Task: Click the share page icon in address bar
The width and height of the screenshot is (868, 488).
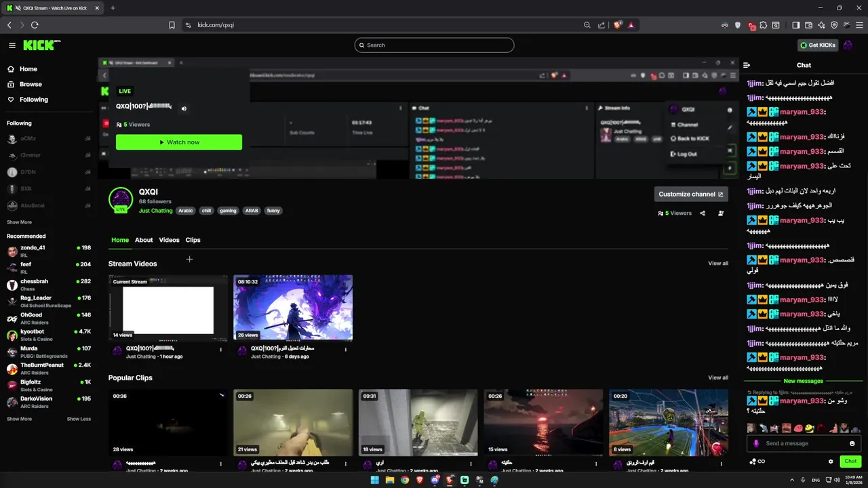Action: 601,25
